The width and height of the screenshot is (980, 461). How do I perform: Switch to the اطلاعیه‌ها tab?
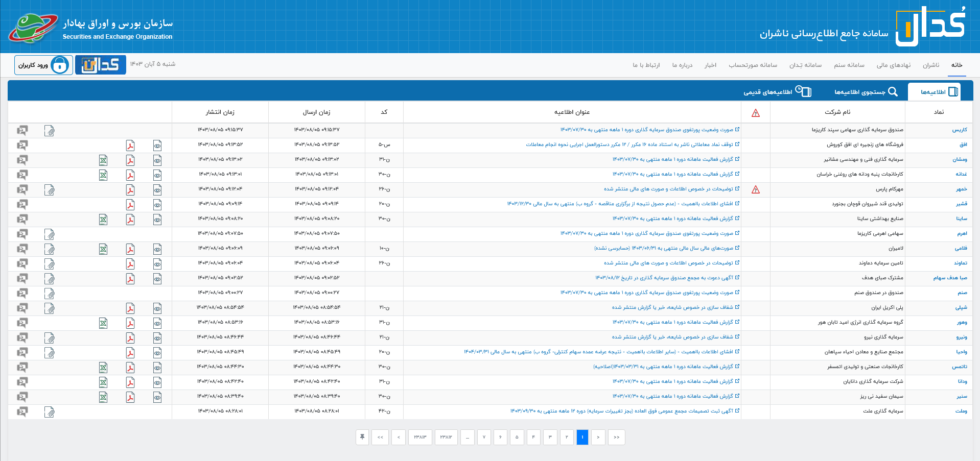[x=934, y=92]
